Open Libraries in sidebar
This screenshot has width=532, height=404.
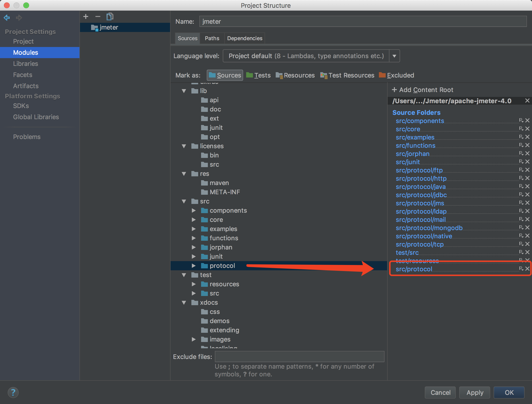pos(25,64)
